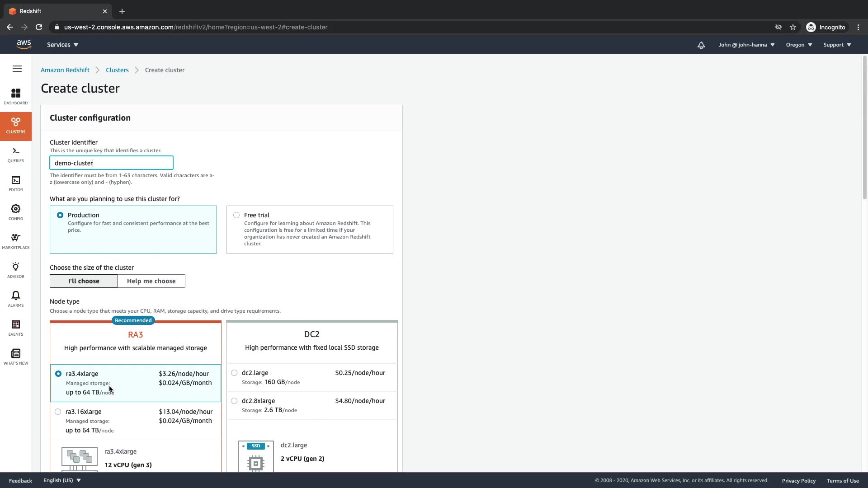Switch to Help me choose tab
868x488 pixels.
click(x=151, y=281)
